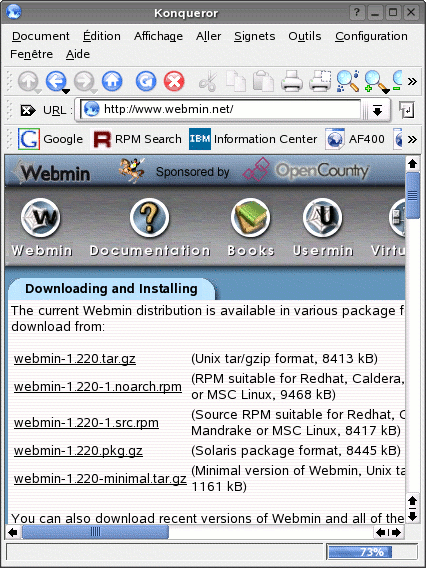Go back using the Back arrow
This screenshot has width=426, height=568.
click(55, 81)
